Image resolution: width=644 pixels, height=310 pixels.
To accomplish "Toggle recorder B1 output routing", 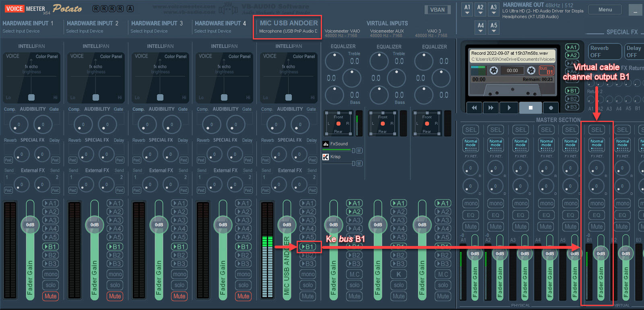I will (572, 91).
